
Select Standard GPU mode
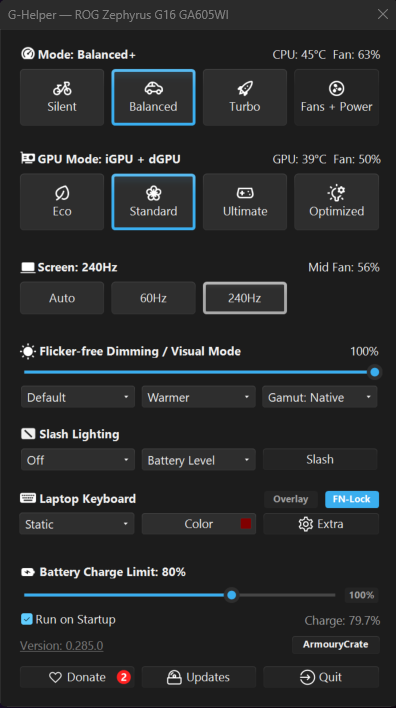[x=154, y=202]
